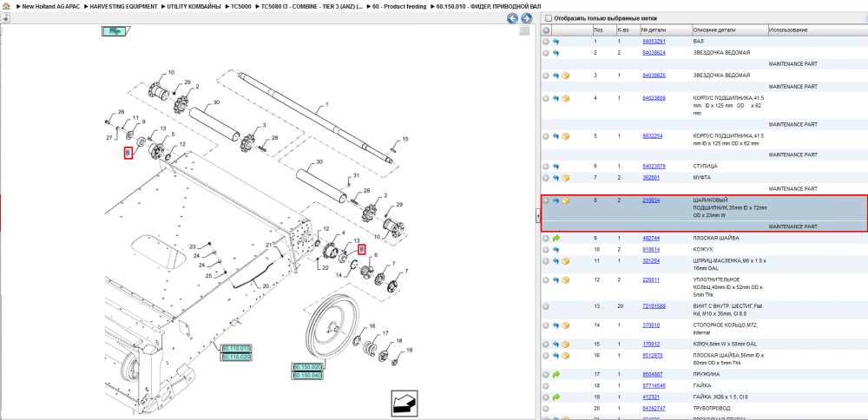The height and width of the screenshot is (420, 868).
Task: Click the plus icon in the table header
Action: click(546, 30)
